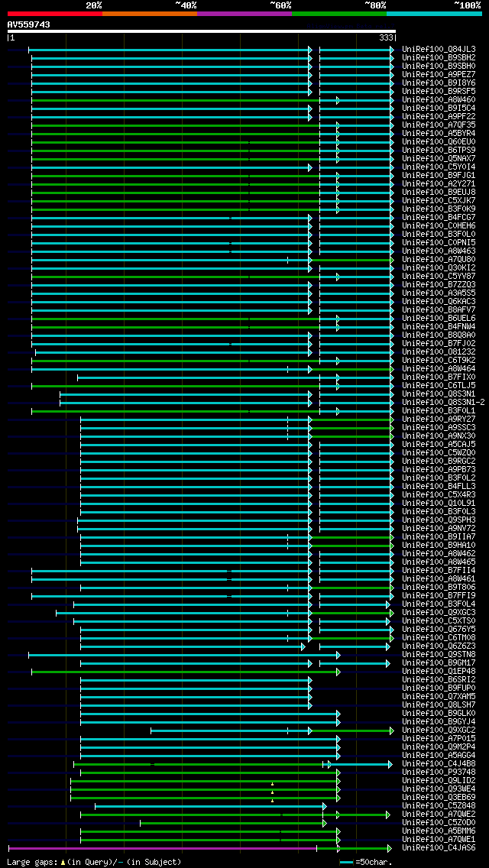The width and height of the screenshot is (489, 868).
Task: Click UniRef100_B7FII4 hit name
Action: pyautogui.click(x=439, y=570)
